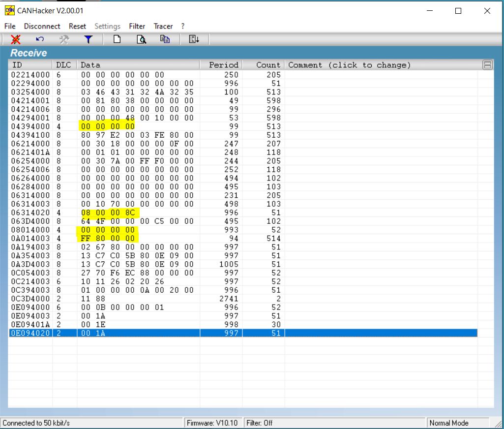Click 'Normal Mode' status bar entry
This screenshot has height=429, width=504.
point(449,423)
